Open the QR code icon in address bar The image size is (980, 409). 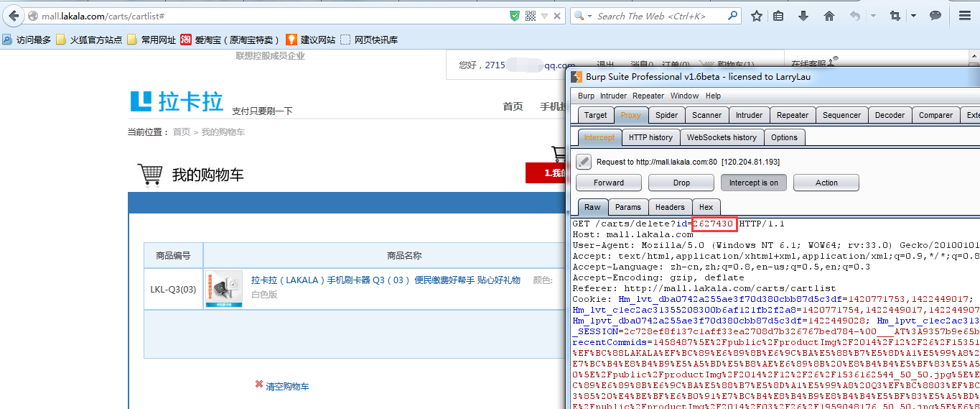(531, 16)
